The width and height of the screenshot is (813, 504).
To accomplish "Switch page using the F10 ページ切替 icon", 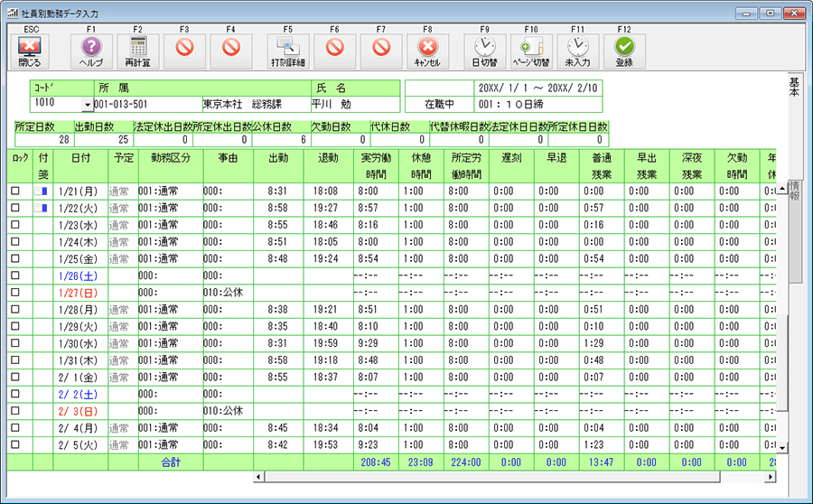I will 531,51.
